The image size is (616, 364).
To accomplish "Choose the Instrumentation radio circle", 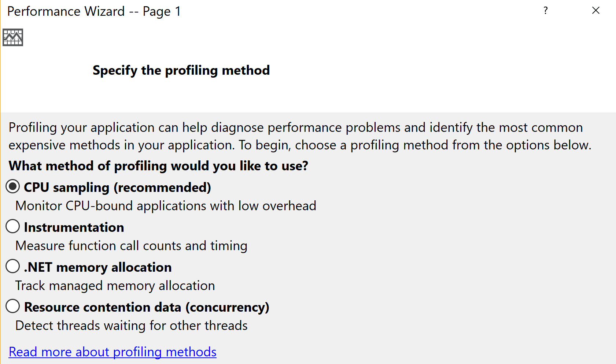I will pos(13,226).
